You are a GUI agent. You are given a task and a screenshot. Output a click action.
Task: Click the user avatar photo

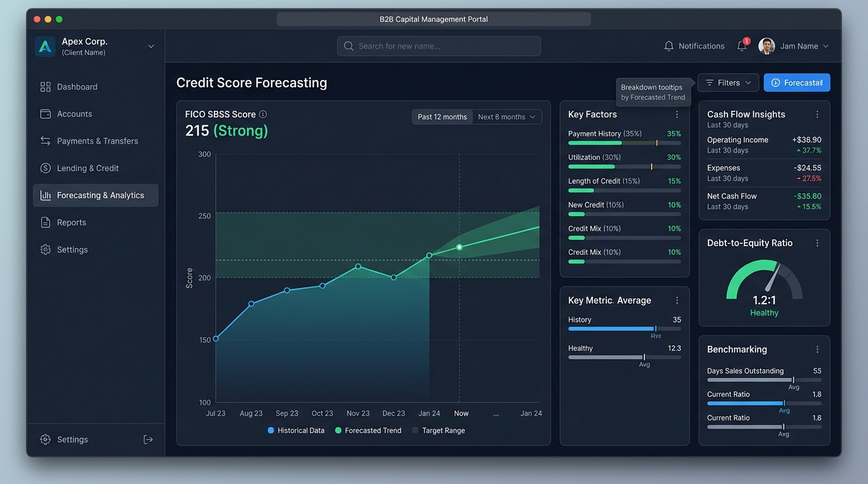(766, 46)
